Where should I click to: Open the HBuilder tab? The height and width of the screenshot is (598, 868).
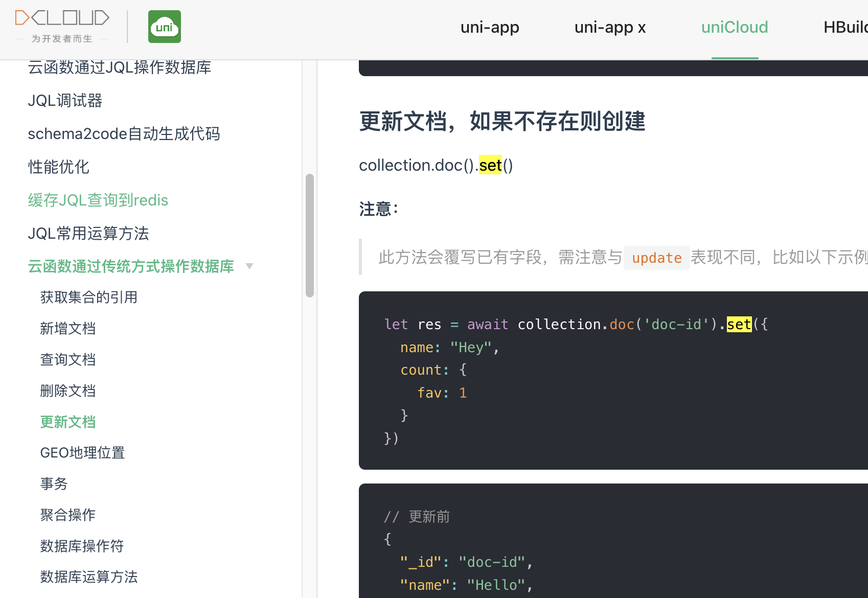click(x=846, y=27)
